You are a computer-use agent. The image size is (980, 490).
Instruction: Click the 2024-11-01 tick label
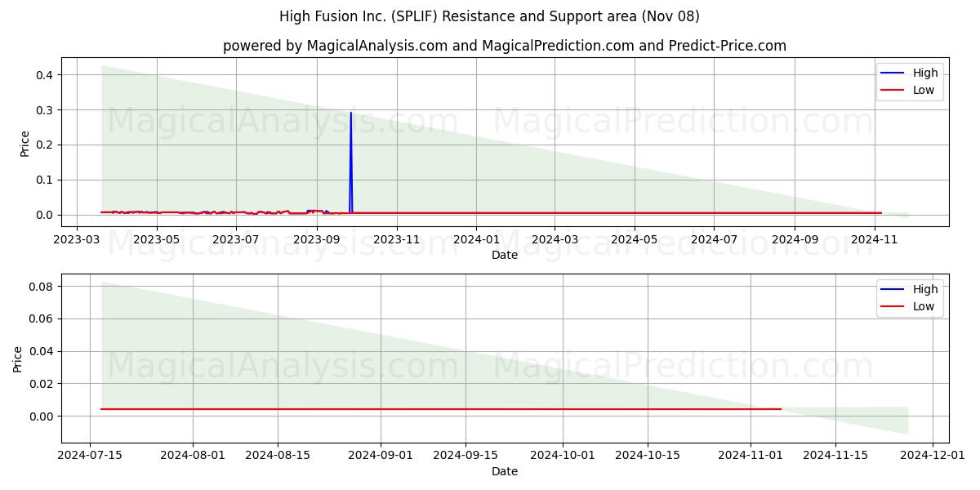(x=751, y=457)
